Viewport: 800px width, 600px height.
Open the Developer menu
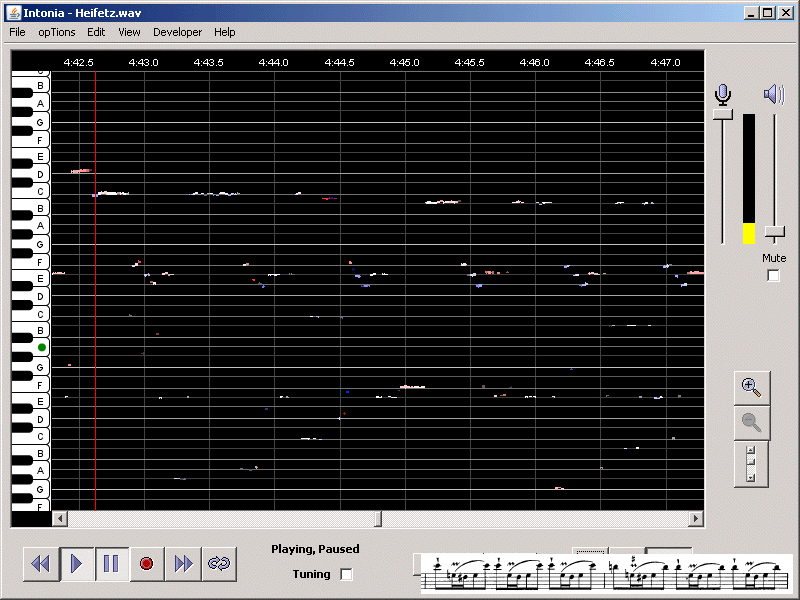pos(178,32)
